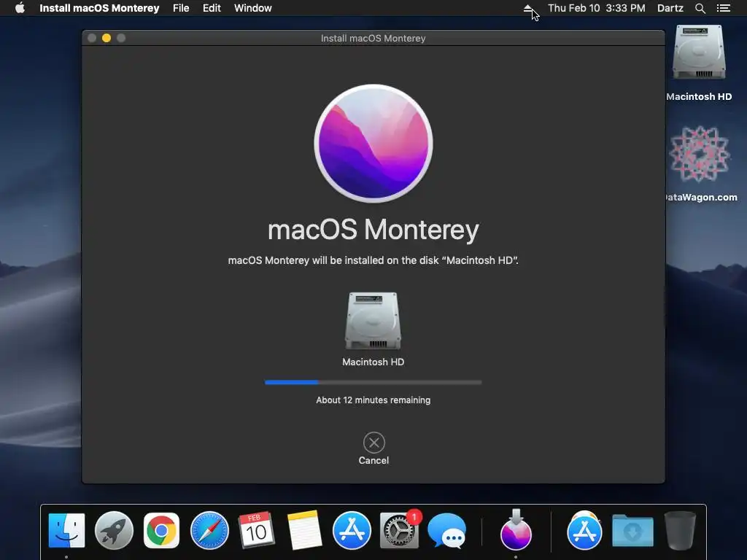Viewport: 747px width, 560px height.
Task: Open App Store icon right of Dock divider
Action: 584,530
